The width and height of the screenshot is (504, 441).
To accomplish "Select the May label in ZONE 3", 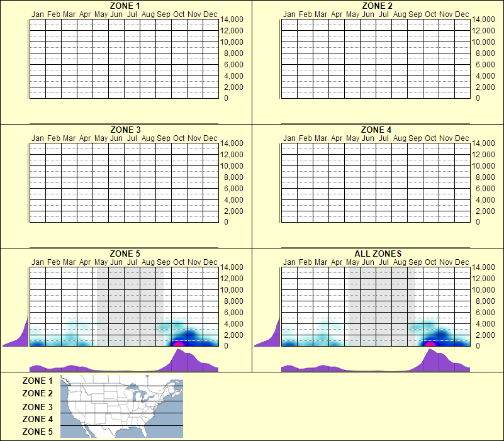I will [x=101, y=137].
